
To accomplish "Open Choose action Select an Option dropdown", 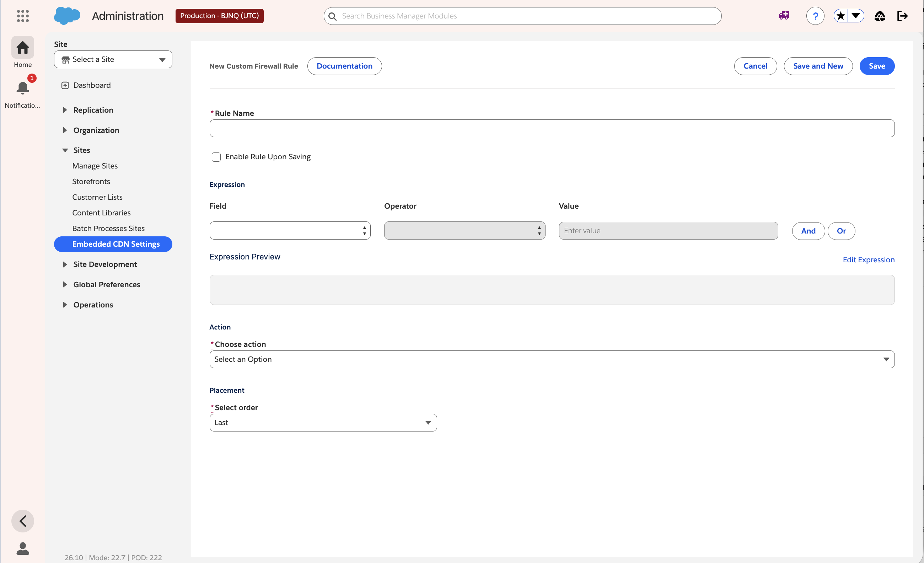I will (x=552, y=359).
